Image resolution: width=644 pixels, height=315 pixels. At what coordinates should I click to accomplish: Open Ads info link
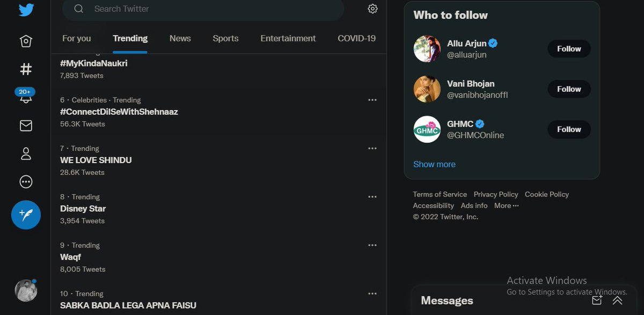(x=474, y=206)
